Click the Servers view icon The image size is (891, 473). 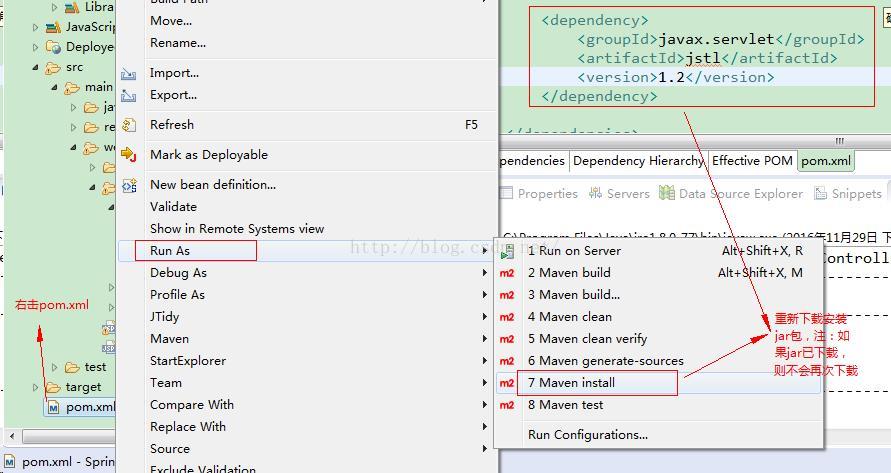click(x=595, y=193)
